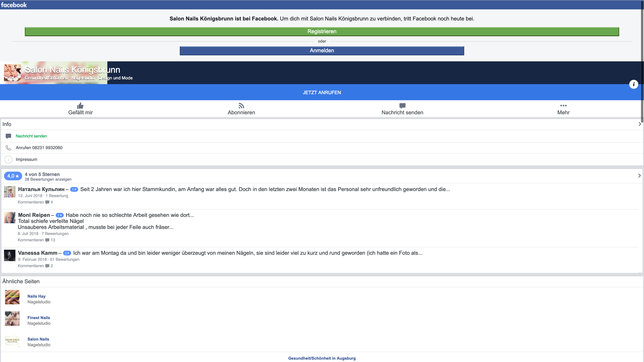The height and width of the screenshot is (362, 644).
Task: Expand the Info section chevron
Action: coord(639,124)
